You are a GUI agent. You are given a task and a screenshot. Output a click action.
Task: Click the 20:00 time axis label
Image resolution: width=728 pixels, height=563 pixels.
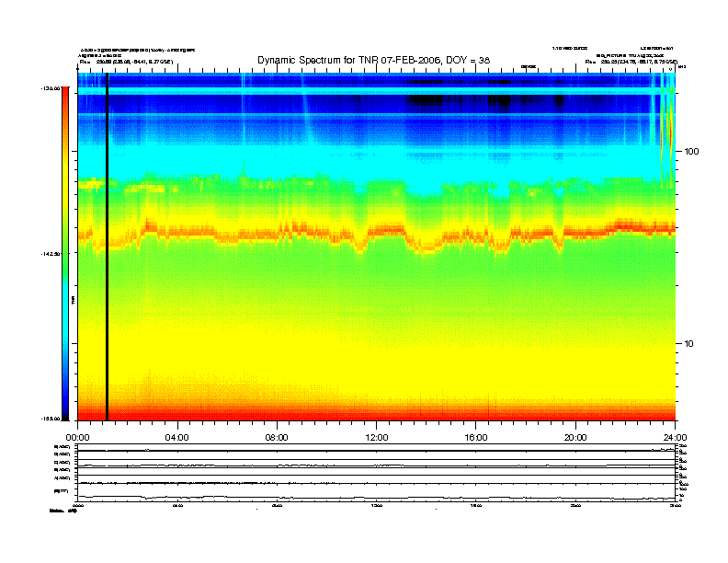pos(575,438)
